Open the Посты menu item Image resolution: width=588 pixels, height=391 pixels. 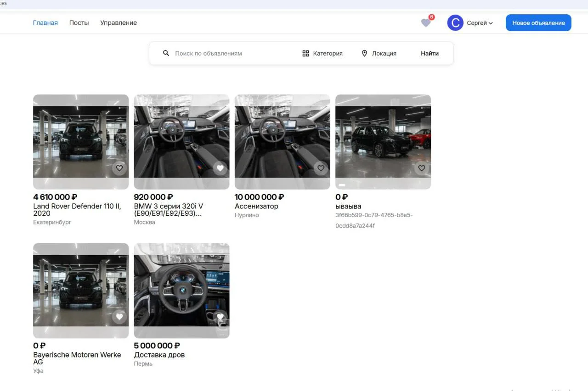click(x=79, y=23)
